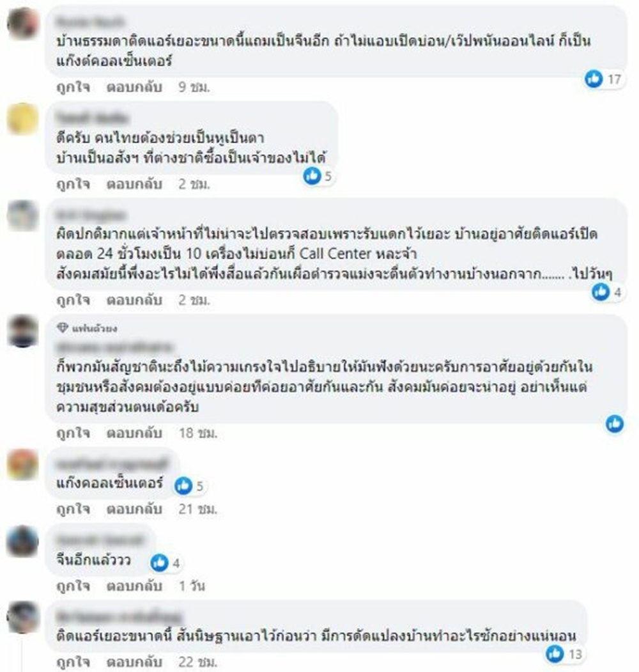Click the '21 ชม.' timestamp link
The width and height of the screenshot is (639, 672).
[198, 509]
